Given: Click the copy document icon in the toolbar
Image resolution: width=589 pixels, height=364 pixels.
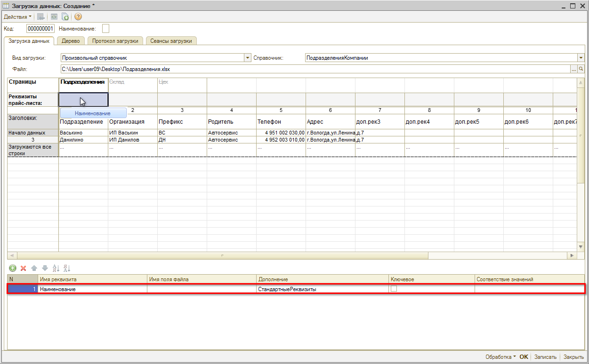Looking at the screenshot, I should (x=65, y=16).
